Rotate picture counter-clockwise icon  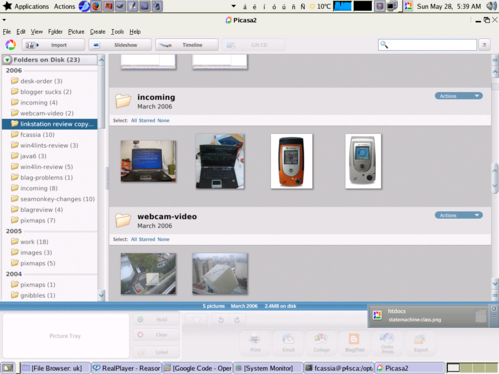(x=220, y=320)
